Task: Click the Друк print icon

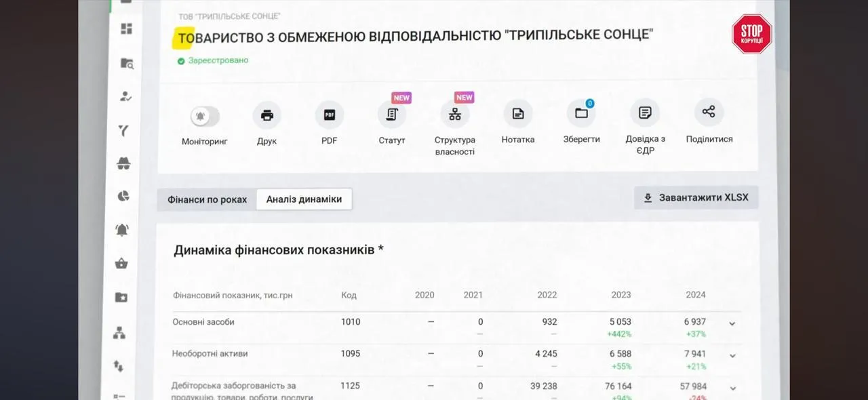Action: pos(267,115)
